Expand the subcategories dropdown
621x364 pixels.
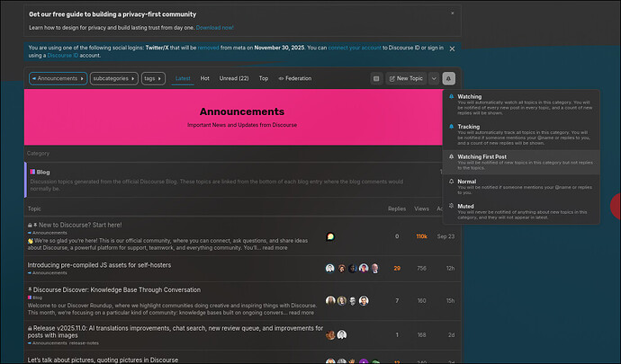coord(114,78)
